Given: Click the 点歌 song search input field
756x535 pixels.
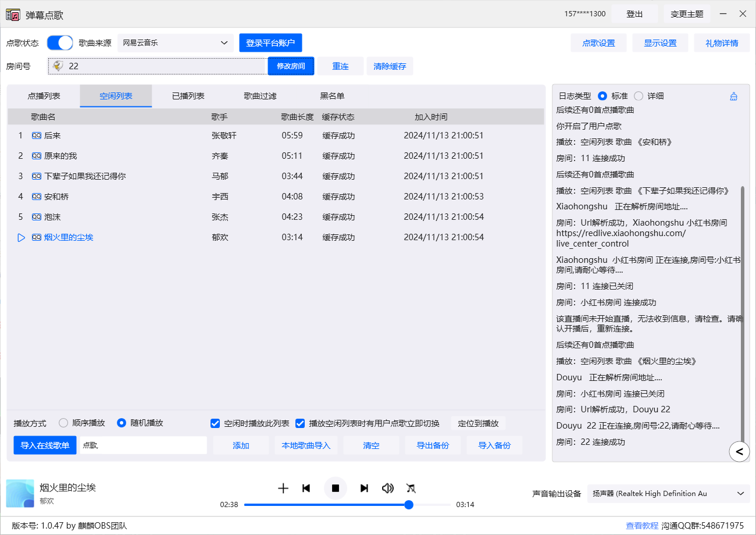Looking at the screenshot, I should click(143, 445).
